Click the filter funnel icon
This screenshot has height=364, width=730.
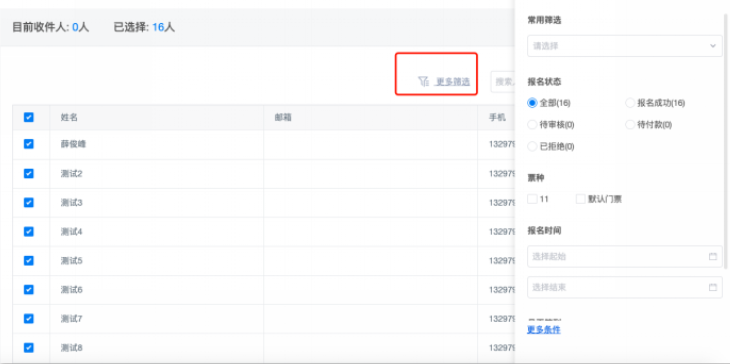(x=423, y=81)
